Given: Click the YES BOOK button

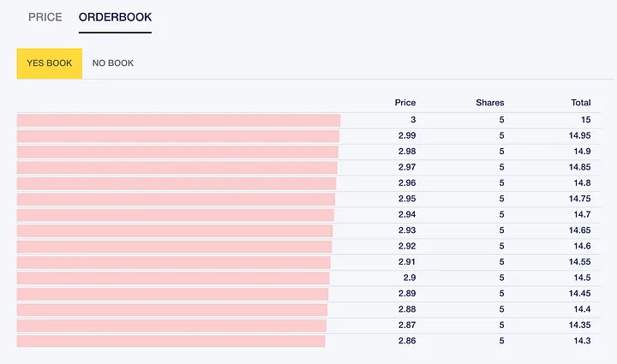Looking at the screenshot, I should (x=50, y=63).
